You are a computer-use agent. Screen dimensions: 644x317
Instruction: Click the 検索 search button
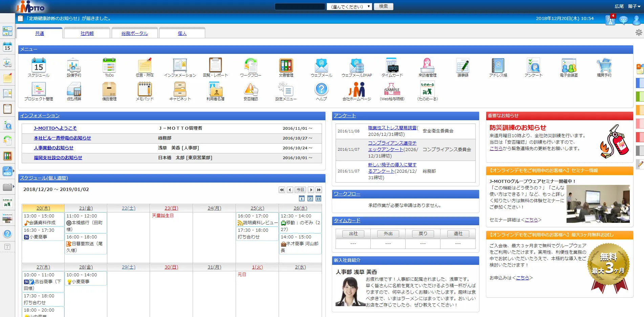pyautogui.click(x=383, y=6)
